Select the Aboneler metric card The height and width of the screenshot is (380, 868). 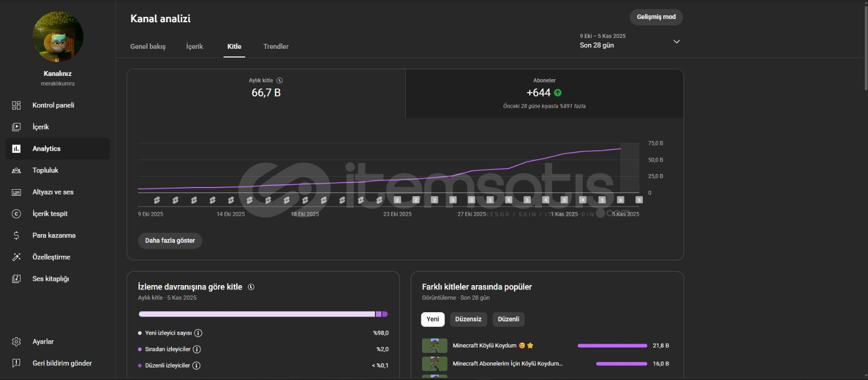[544, 93]
